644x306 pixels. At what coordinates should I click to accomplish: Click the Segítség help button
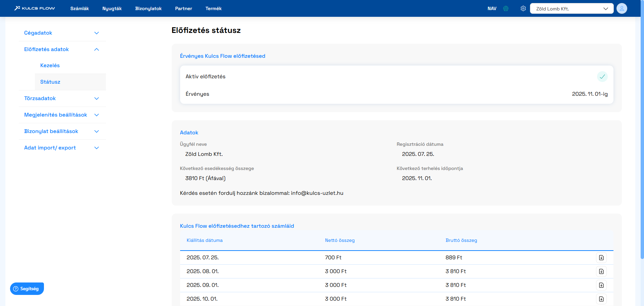[x=27, y=289]
